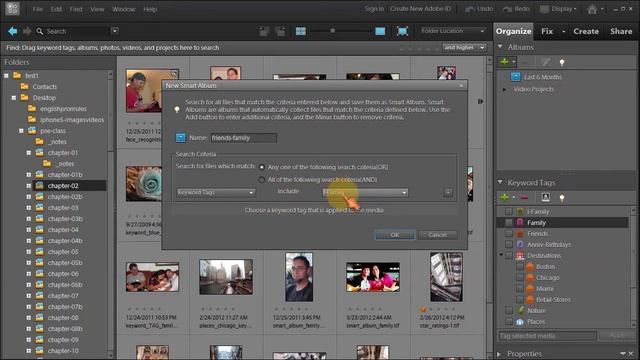The image size is (640, 360).
Task: Click green plus in Keyword Tags panel
Action: pos(505,198)
